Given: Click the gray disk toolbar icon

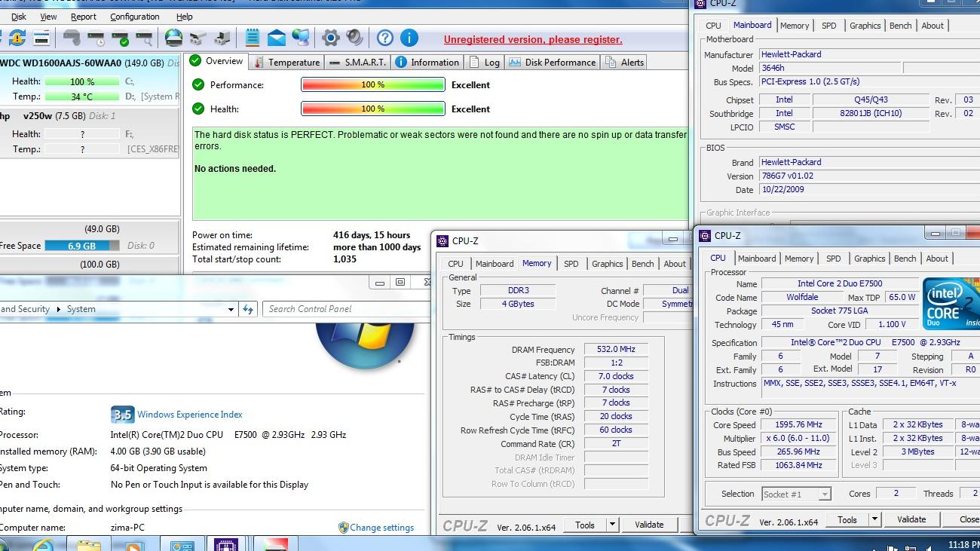Looking at the screenshot, I should (72, 38).
